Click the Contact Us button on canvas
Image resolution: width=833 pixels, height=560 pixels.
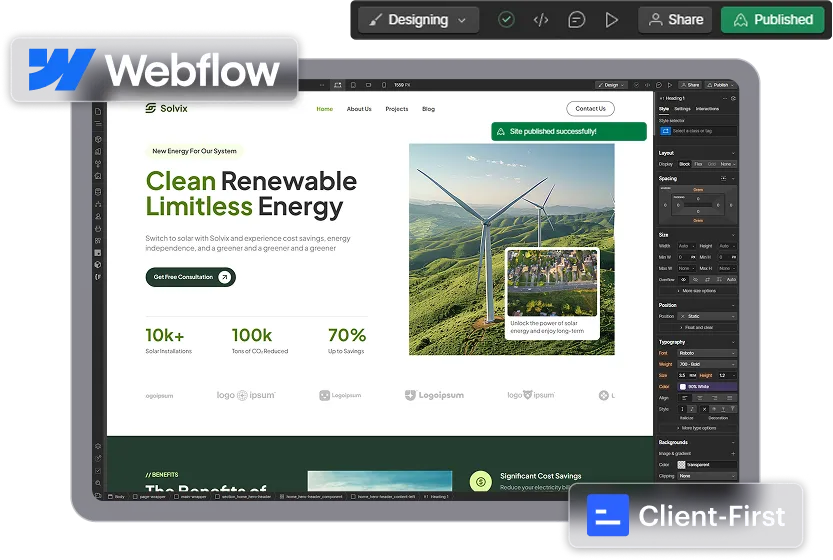(590, 108)
